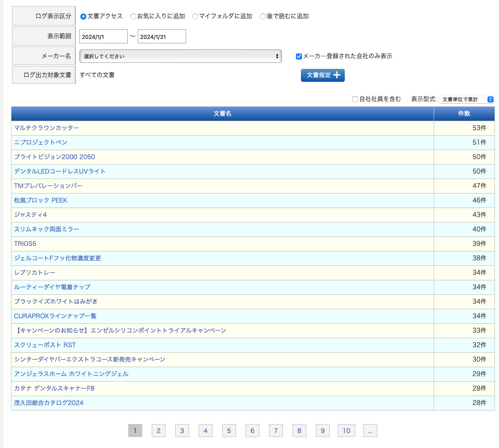Uncheck メーカー登録された会社のみ表示 checkbox
Image resolution: width=499 pixels, height=448 pixels.
pyautogui.click(x=299, y=56)
